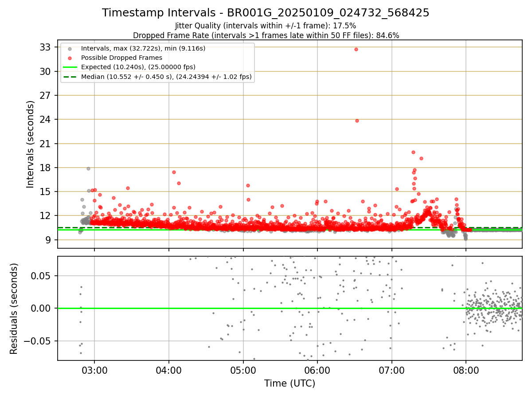This screenshot has width=532, height=399.
Task: Click the 'Intervals, max (32.722s), min (9.116s)' legend entry
Action: click(143, 48)
